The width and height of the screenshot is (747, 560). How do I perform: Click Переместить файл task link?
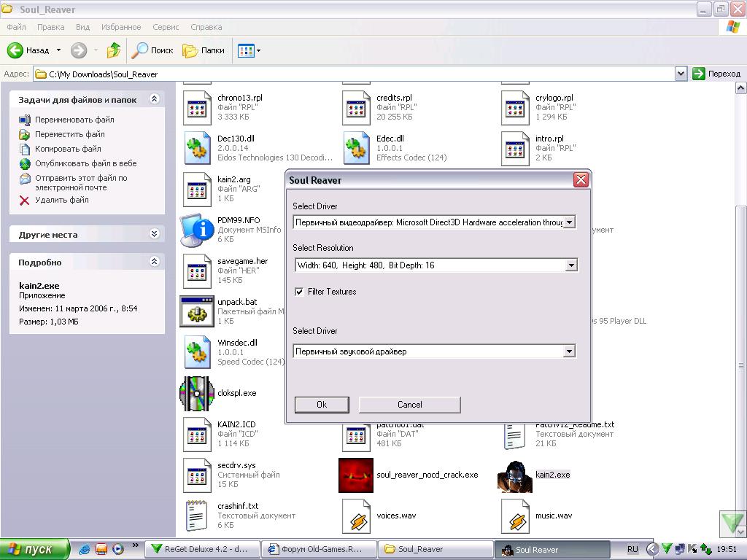69,134
